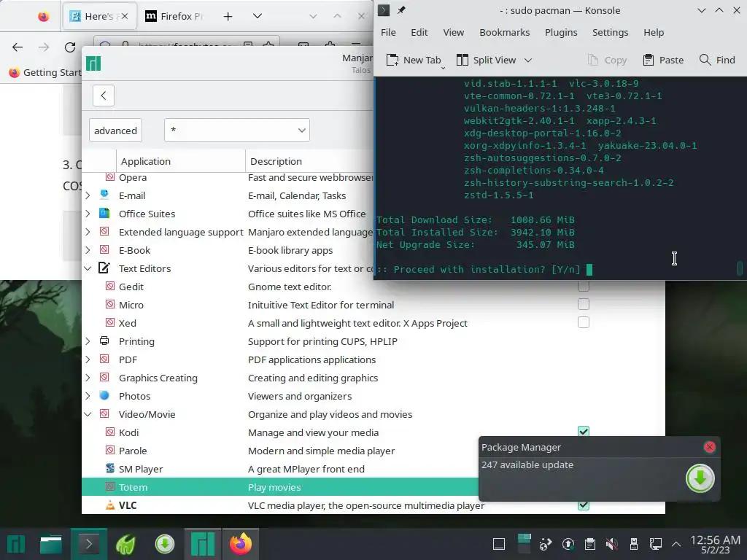This screenshot has width=747, height=560.
Task: Tick the Micro text editor checkbox
Action: (x=583, y=304)
